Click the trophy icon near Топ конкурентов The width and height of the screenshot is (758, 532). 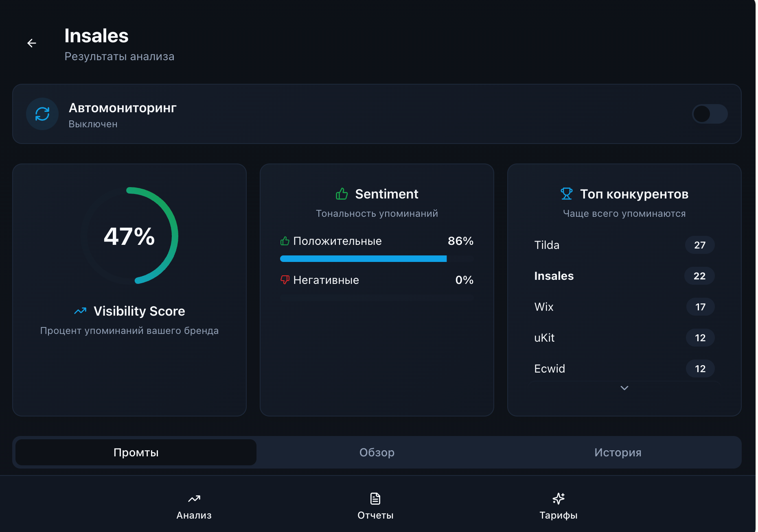[x=566, y=194]
